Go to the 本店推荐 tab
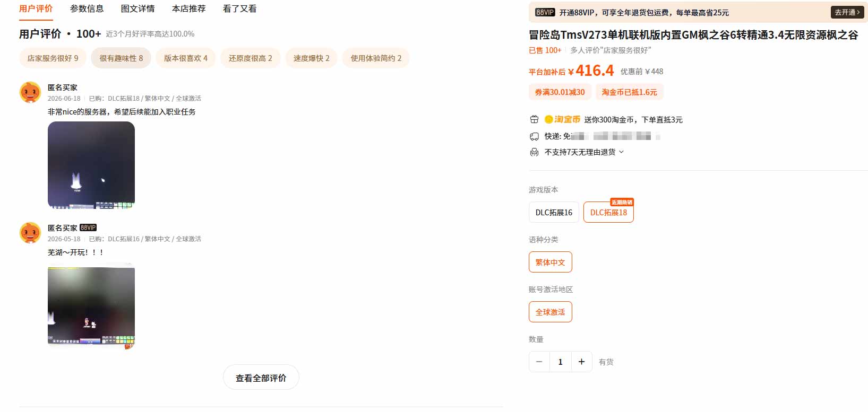 [x=188, y=8]
